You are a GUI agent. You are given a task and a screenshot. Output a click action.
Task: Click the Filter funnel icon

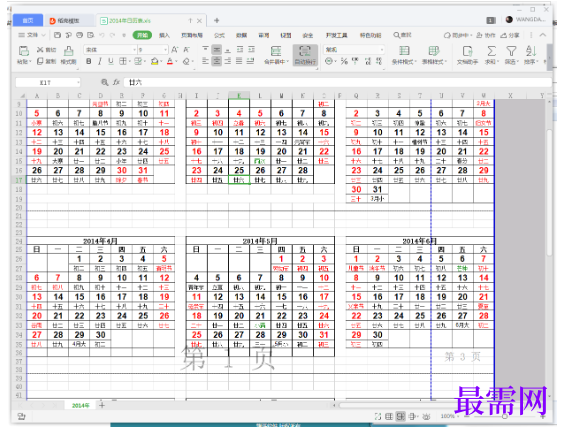click(511, 51)
